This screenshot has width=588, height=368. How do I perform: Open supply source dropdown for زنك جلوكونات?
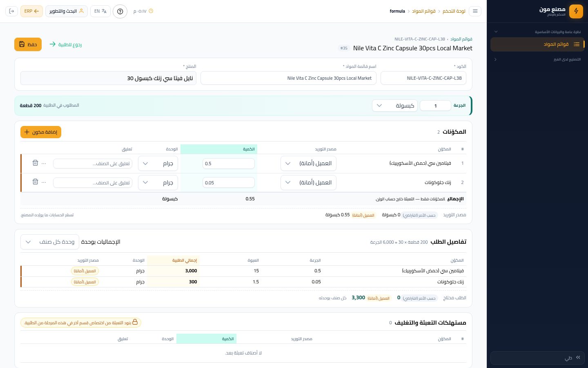pos(308,182)
